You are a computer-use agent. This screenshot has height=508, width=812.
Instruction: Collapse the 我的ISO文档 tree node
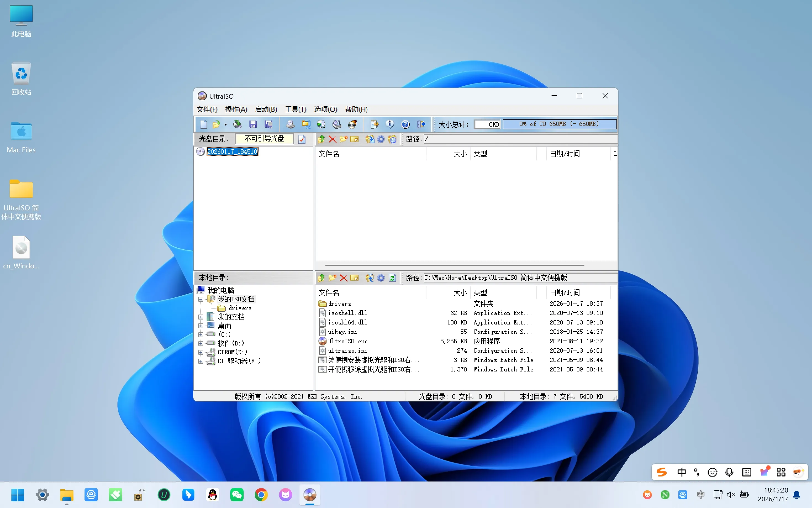coord(201,299)
